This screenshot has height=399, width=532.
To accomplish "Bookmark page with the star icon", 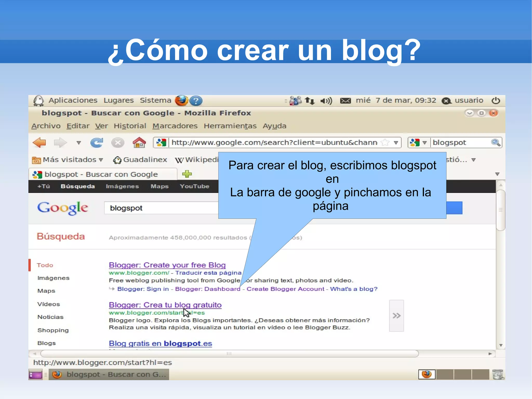I will tap(385, 142).
